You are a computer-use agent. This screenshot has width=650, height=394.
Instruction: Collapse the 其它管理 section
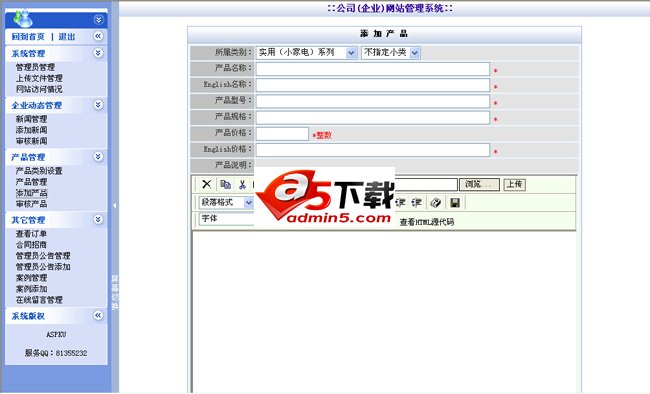(98, 219)
